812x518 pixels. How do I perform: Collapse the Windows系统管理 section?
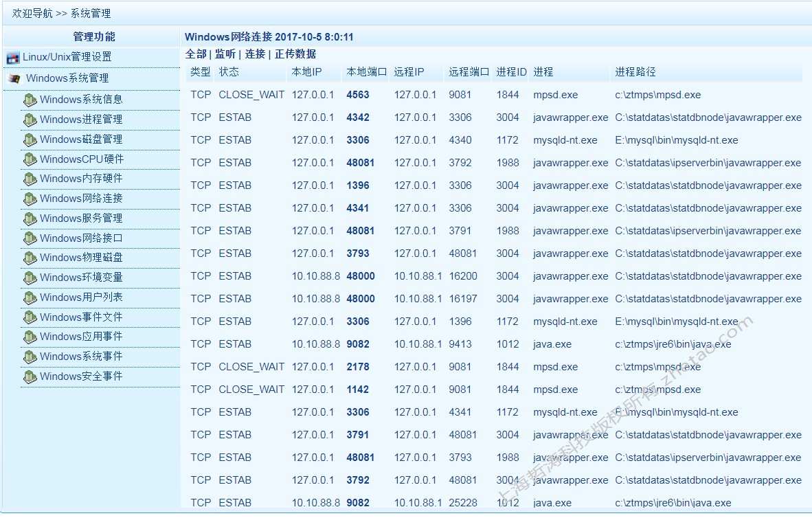click(67, 78)
